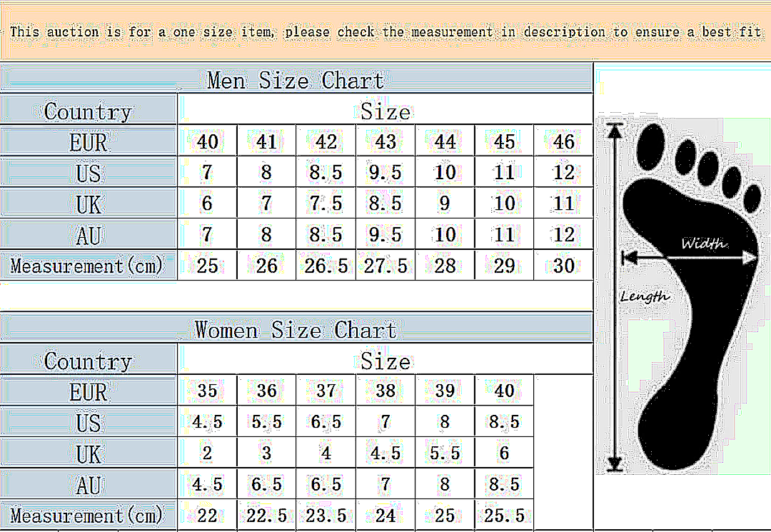Click the men's UK row label
Screen dimensions: 771x532
tap(88, 204)
